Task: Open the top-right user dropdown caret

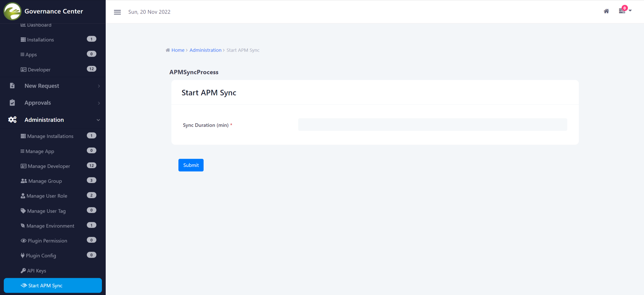Action: click(630, 11)
